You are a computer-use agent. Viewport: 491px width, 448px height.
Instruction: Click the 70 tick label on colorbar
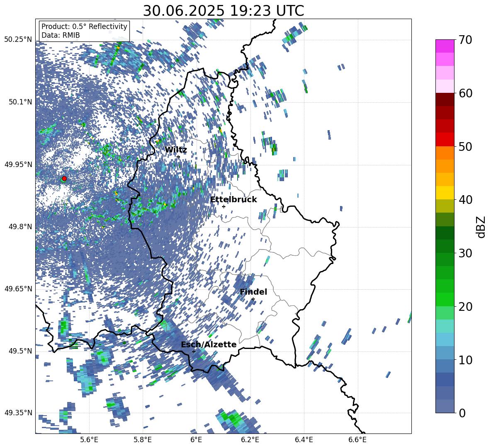pyautogui.click(x=465, y=40)
